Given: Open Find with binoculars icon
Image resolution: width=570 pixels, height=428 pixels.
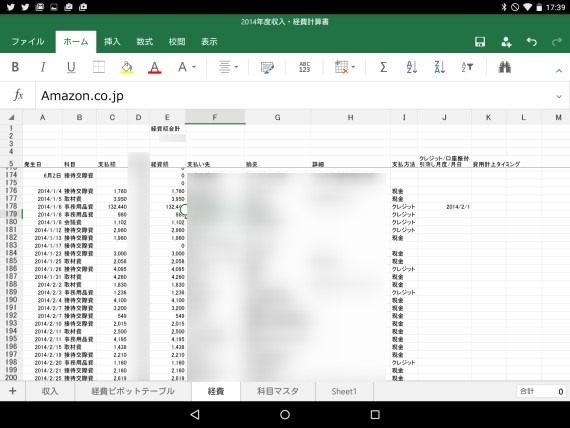Looking at the screenshot, I should click(505, 67).
